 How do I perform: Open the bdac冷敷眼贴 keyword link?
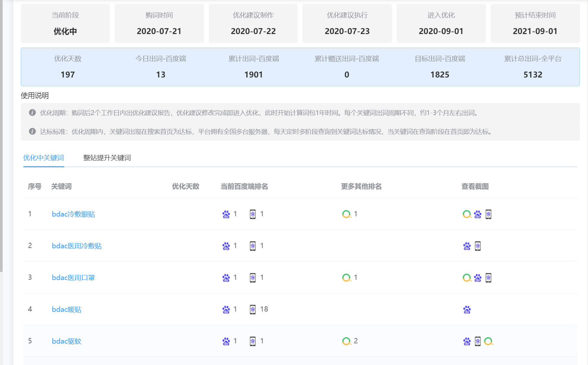point(73,214)
